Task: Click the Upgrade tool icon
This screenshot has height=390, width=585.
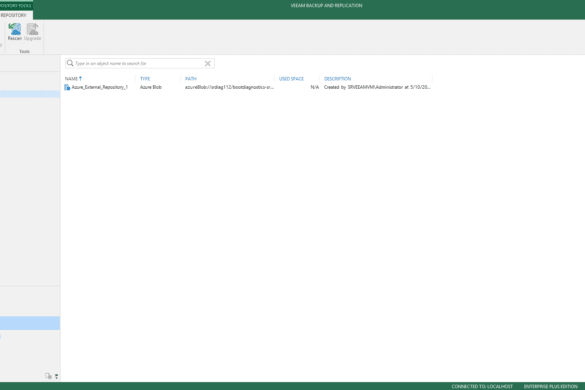Action: (x=32, y=29)
